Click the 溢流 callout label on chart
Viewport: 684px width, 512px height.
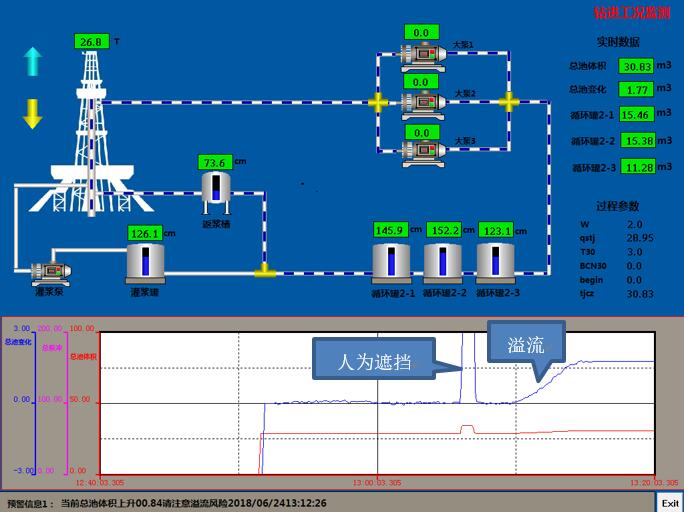(x=526, y=346)
